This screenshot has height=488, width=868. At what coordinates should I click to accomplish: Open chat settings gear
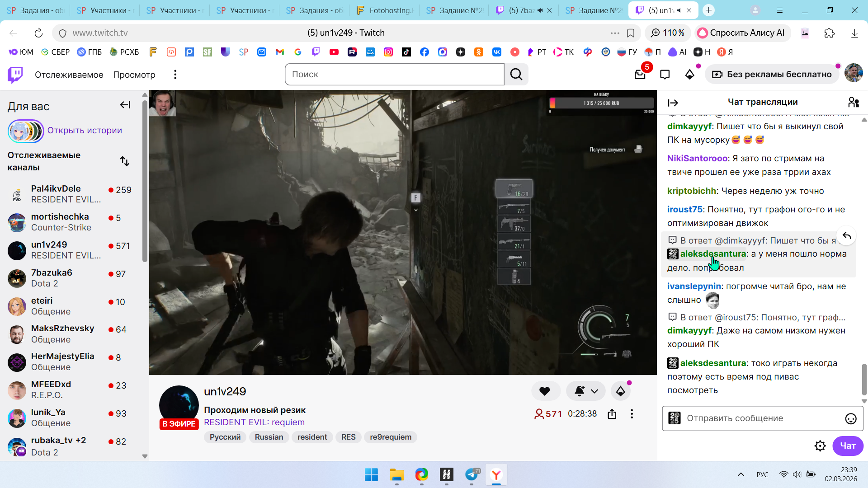pyautogui.click(x=820, y=446)
